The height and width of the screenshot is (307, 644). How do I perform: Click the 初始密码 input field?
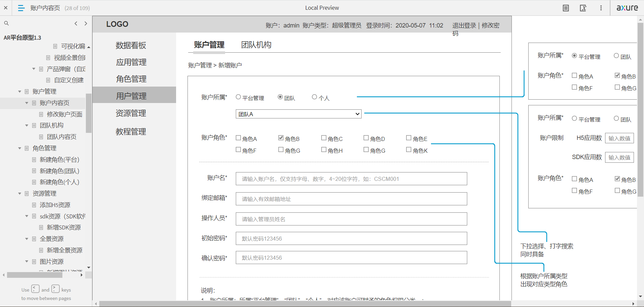point(352,239)
